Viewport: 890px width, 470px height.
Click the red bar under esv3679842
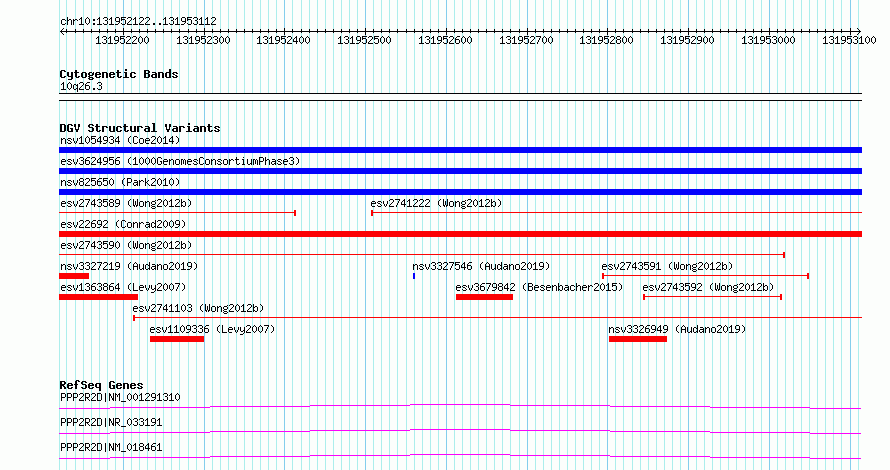[x=484, y=297]
